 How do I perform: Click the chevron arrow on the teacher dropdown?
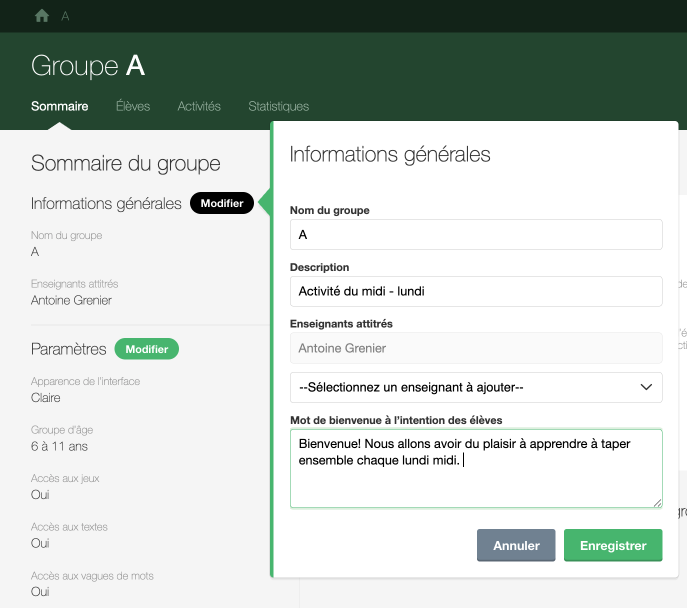(645, 387)
